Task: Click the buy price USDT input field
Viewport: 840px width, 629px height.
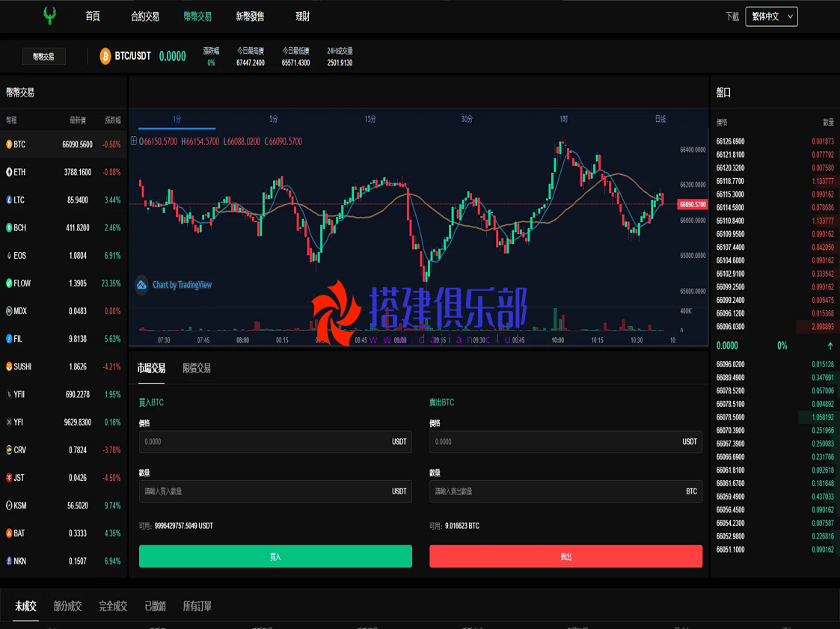Action: point(275,442)
